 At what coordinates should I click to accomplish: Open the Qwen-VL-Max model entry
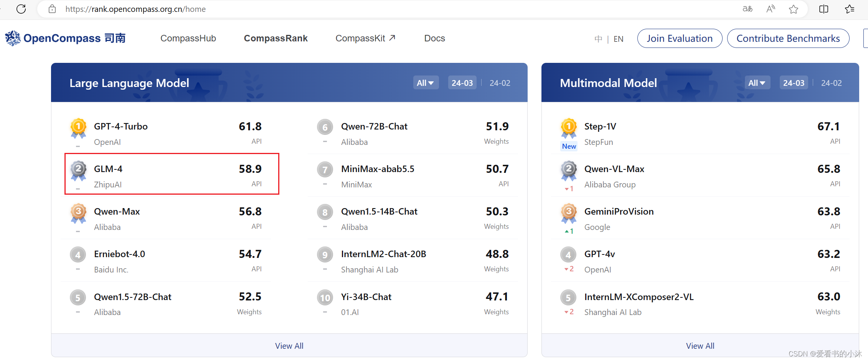pyautogui.click(x=700, y=176)
